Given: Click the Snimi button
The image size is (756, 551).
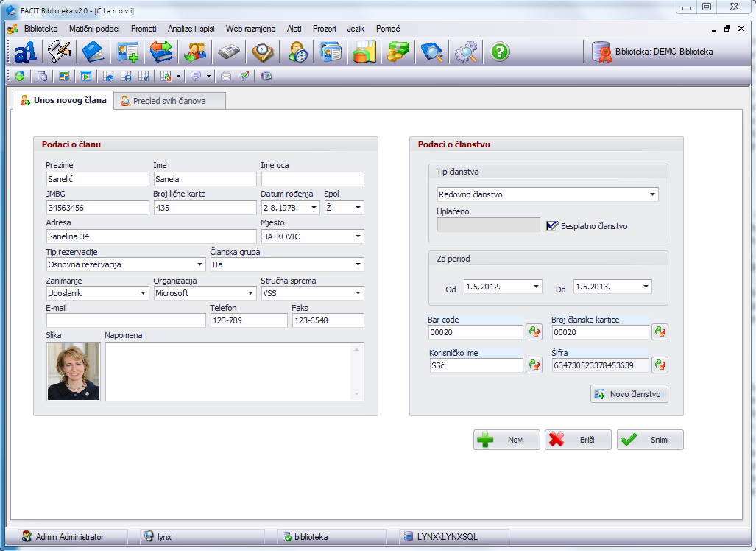Looking at the screenshot, I should 650,440.
